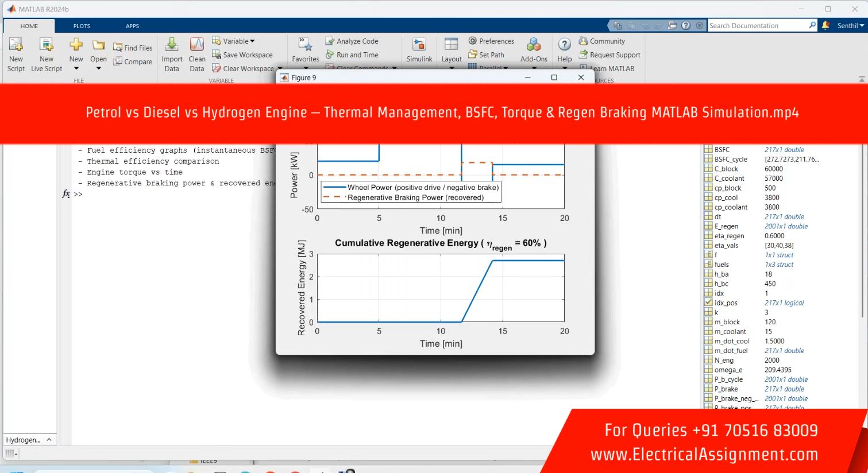Open Simulink from the toolstrip

[419, 50]
